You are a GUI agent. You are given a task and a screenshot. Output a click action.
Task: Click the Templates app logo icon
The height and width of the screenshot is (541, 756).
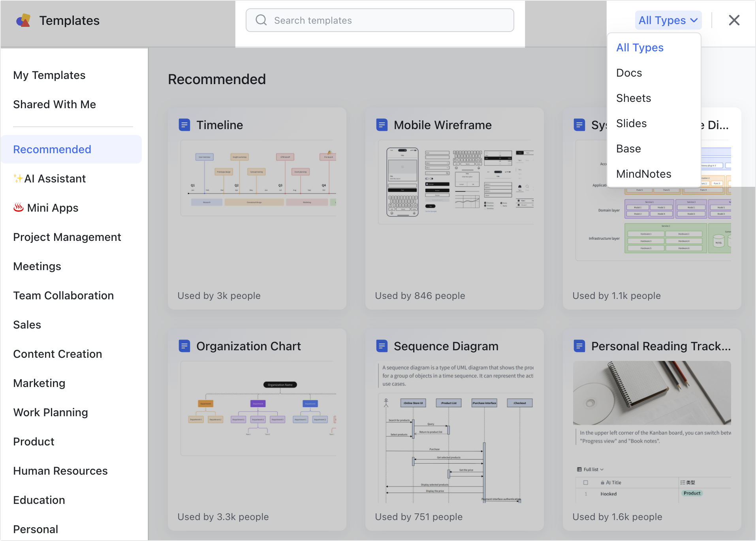click(x=23, y=20)
